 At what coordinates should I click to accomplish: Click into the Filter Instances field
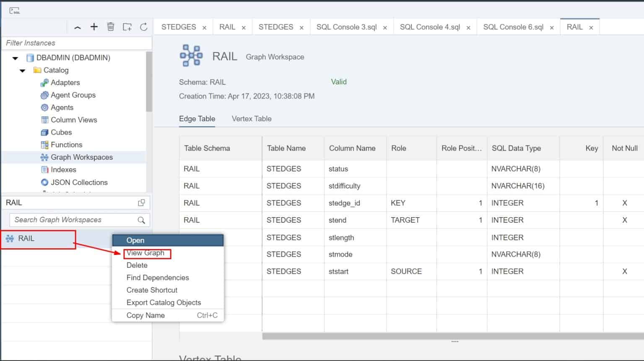click(76, 43)
